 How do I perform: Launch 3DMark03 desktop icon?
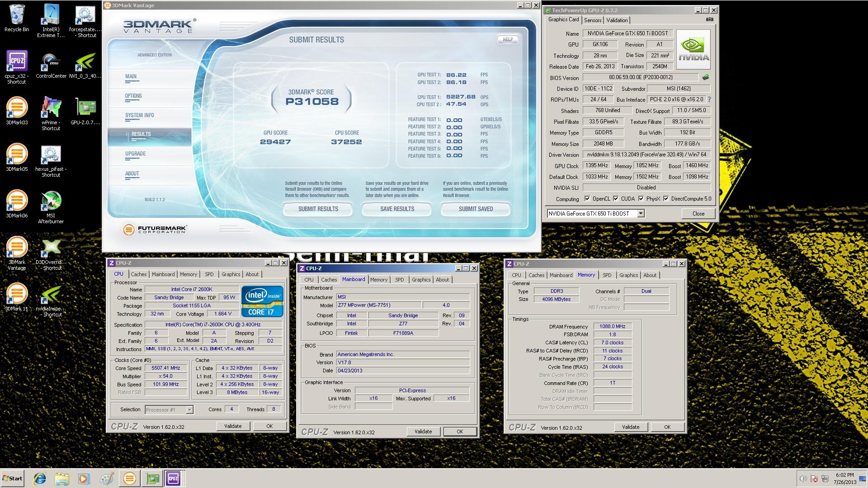click(17, 111)
